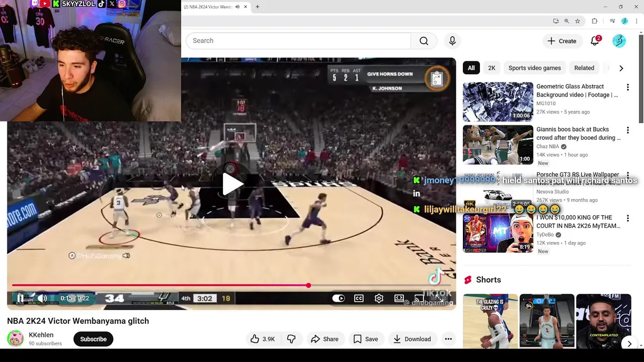Mute the tab via its speaker icon
The width and height of the screenshot is (644, 362).
click(237, 7)
